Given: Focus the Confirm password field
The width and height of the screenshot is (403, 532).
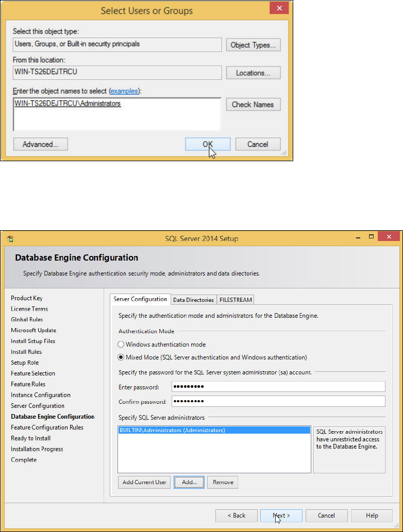Looking at the screenshot, I should pos(278,401).
